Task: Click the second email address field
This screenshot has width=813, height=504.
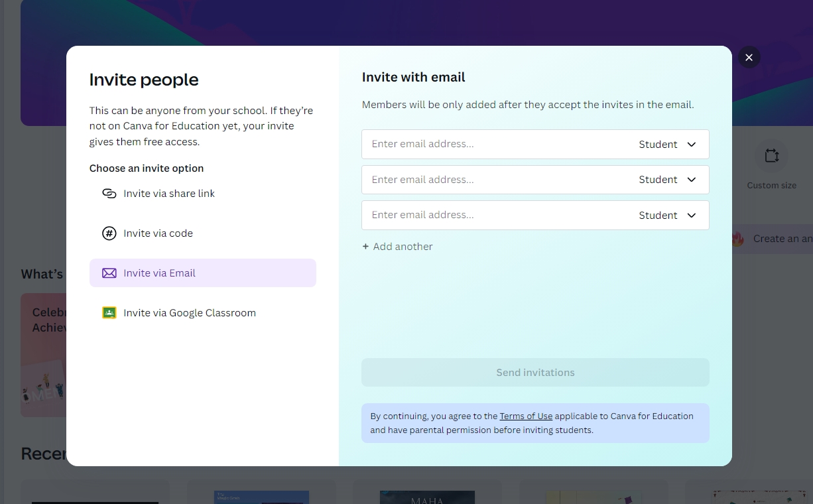Action: coord(497,180)
